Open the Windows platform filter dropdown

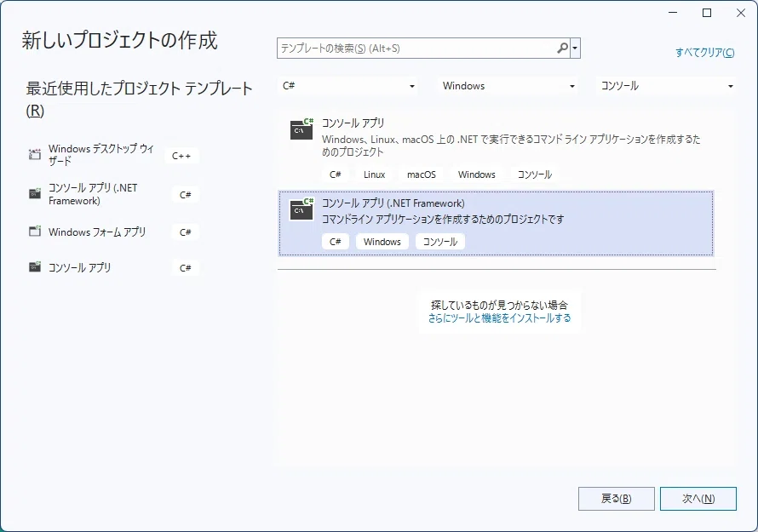point(508,86)
